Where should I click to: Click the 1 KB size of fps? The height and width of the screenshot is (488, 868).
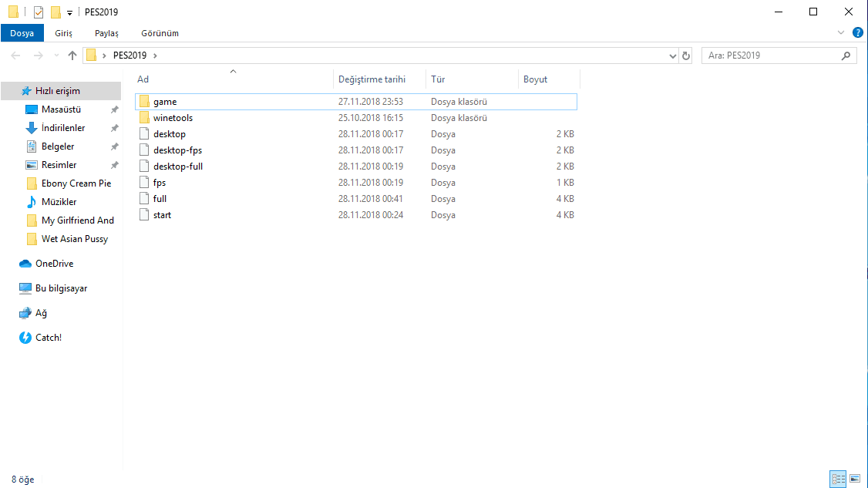pos(564,182)
